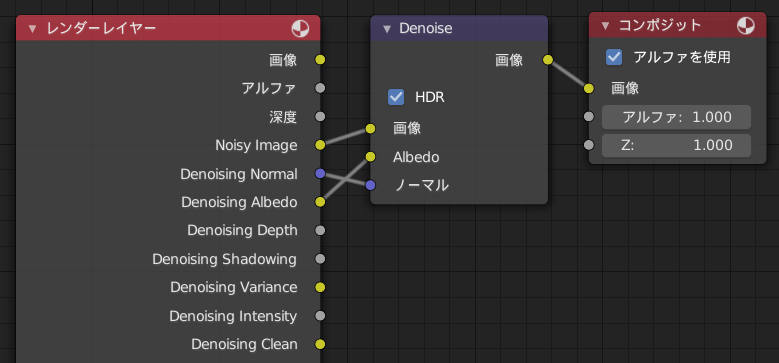
Task: Click the Render Layers node preview sphere icon
Action: (301, 29)
